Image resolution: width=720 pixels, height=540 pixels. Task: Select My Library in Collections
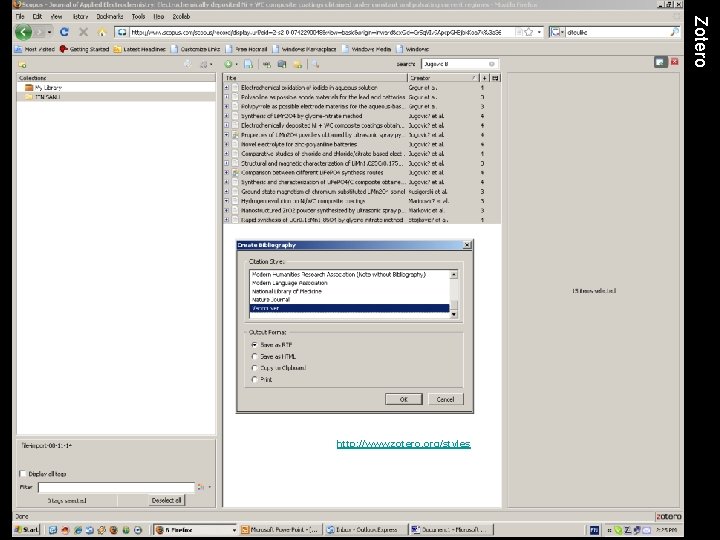[48, 87]
